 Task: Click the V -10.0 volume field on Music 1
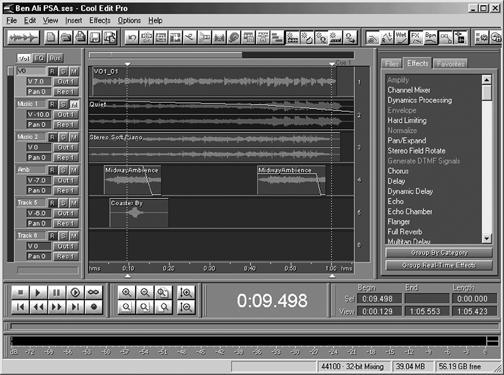(x=39, y=115)
